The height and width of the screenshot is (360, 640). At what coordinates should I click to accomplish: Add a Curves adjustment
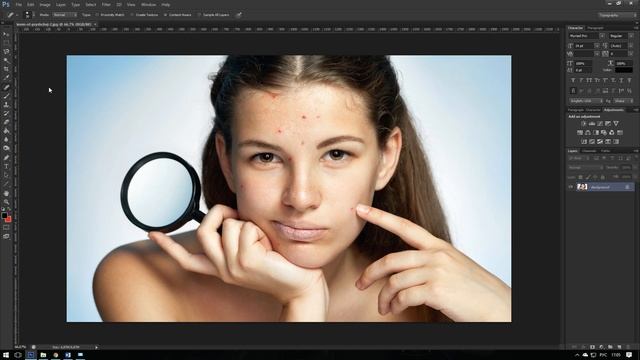[x=600, y=123]
